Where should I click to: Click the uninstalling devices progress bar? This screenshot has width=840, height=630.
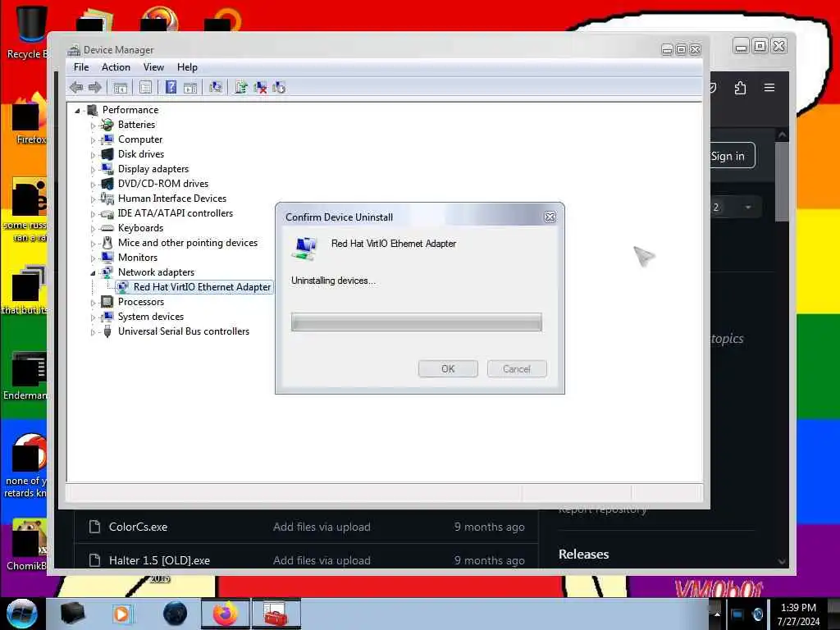(416, 322)
